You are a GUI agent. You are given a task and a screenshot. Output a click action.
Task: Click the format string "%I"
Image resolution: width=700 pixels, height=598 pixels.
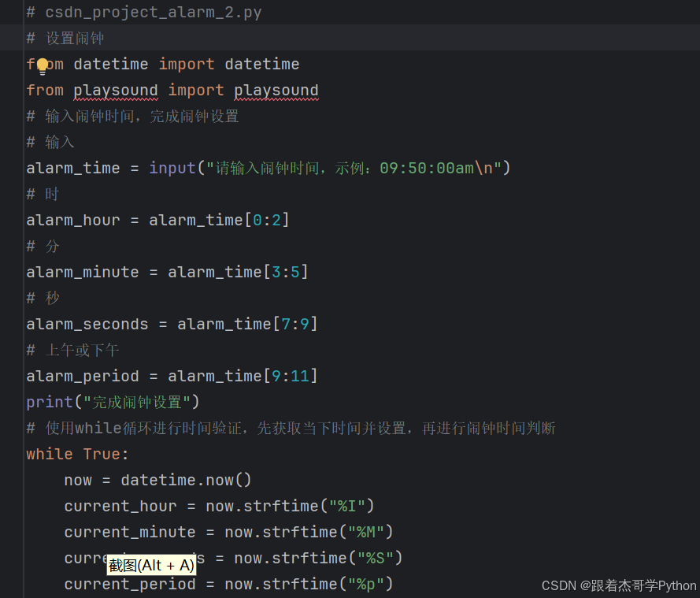(x=347, y=505)
